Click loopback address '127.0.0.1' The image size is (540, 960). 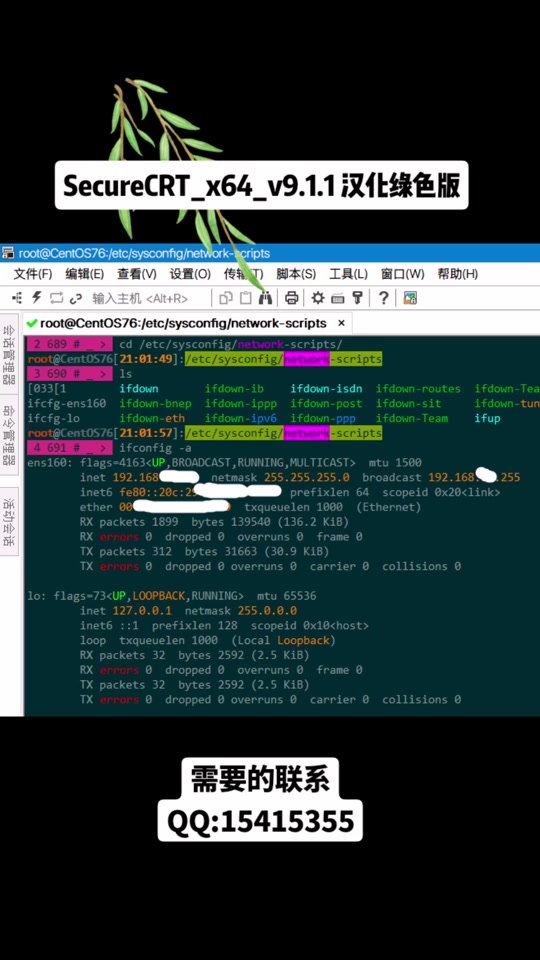pyautogui.click(x=142, y=611)
